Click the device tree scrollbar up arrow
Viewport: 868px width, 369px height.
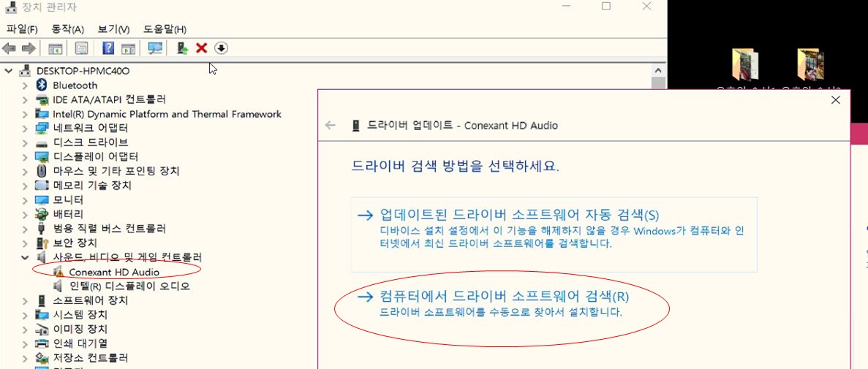(657, 71)
